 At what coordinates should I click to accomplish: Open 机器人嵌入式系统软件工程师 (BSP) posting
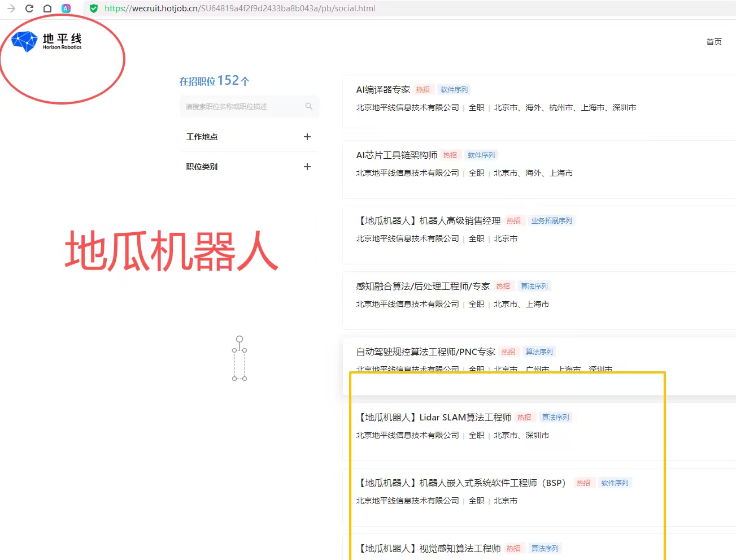[x=461, y=483]
